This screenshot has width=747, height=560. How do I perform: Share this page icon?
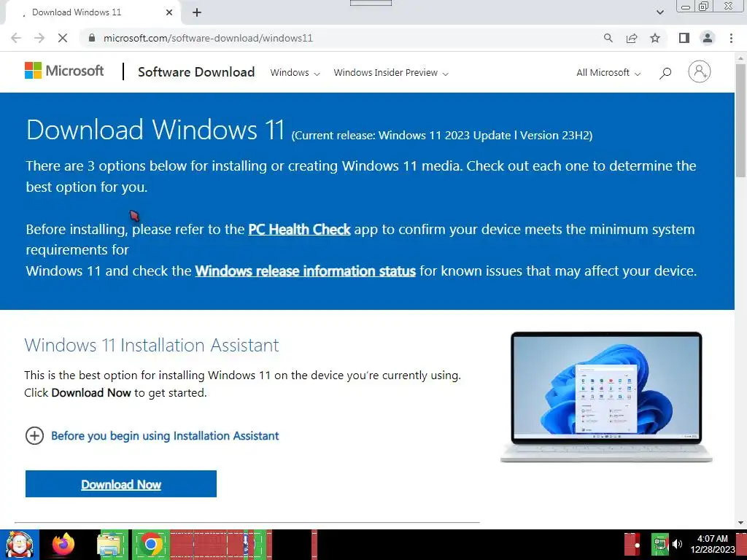(x=632, y=38)
